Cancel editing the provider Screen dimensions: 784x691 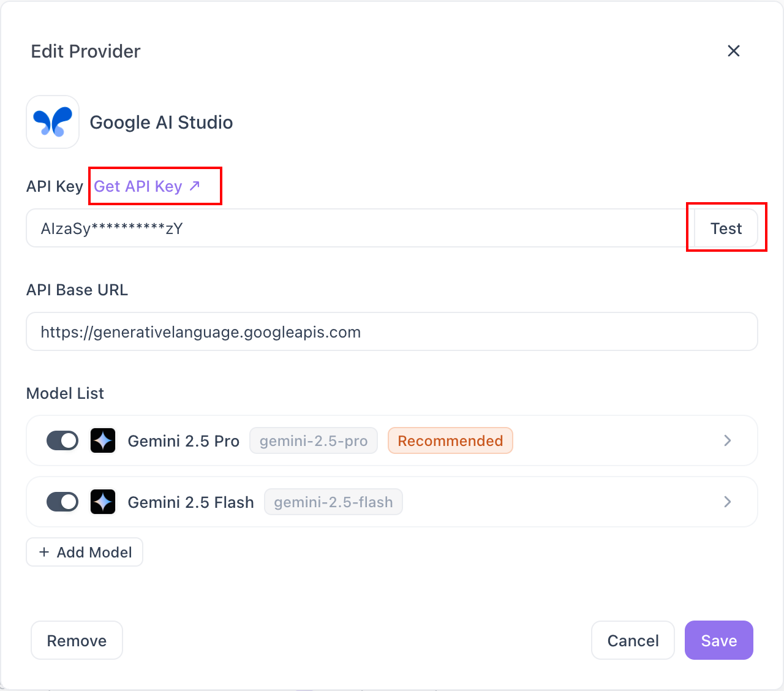tap(633, 640)
